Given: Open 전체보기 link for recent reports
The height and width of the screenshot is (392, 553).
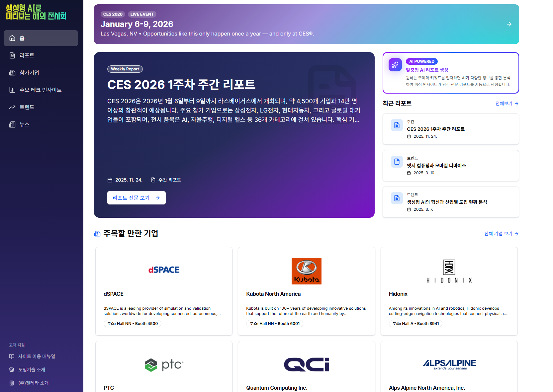Looking at the screenshot, I should [507, 104].
